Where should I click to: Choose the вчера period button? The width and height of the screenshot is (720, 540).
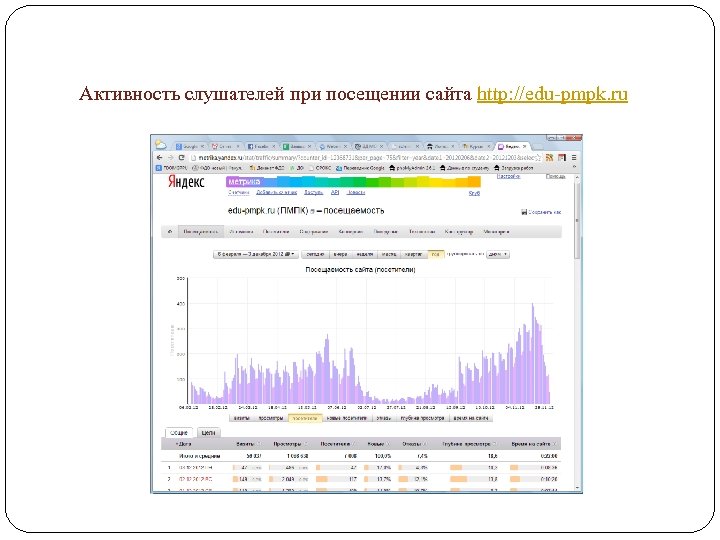click(340, 254)
